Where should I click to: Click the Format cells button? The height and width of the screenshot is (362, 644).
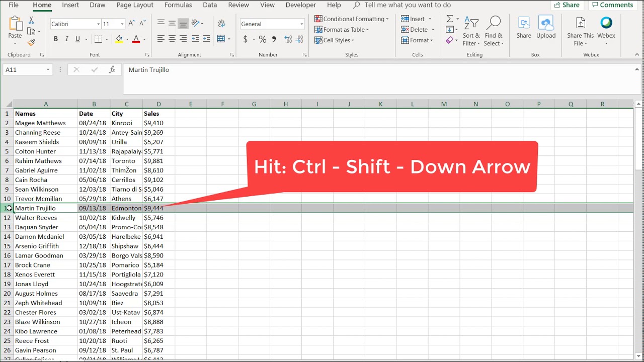point(417,40)
